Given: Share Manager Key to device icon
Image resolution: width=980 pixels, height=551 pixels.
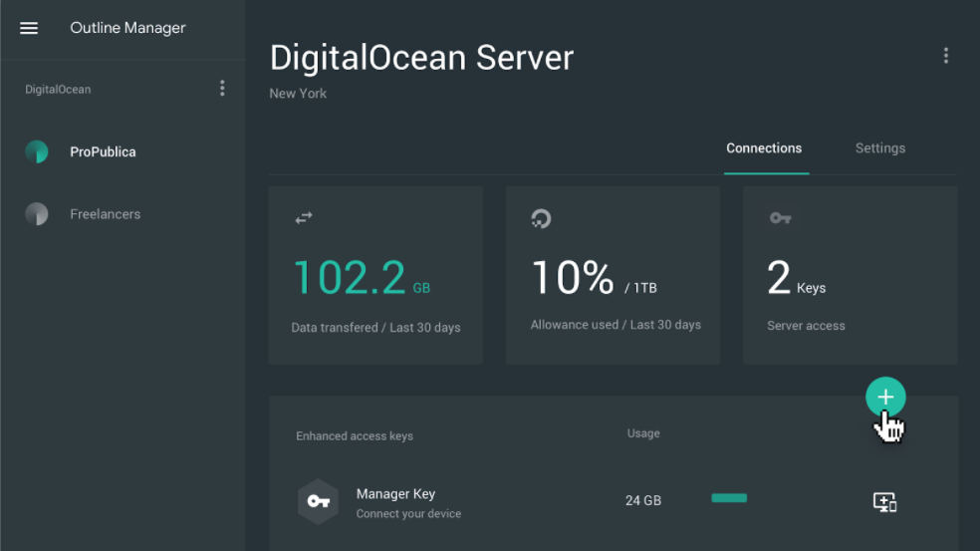Looking at the screenshot, I should (x=884, y=501).
